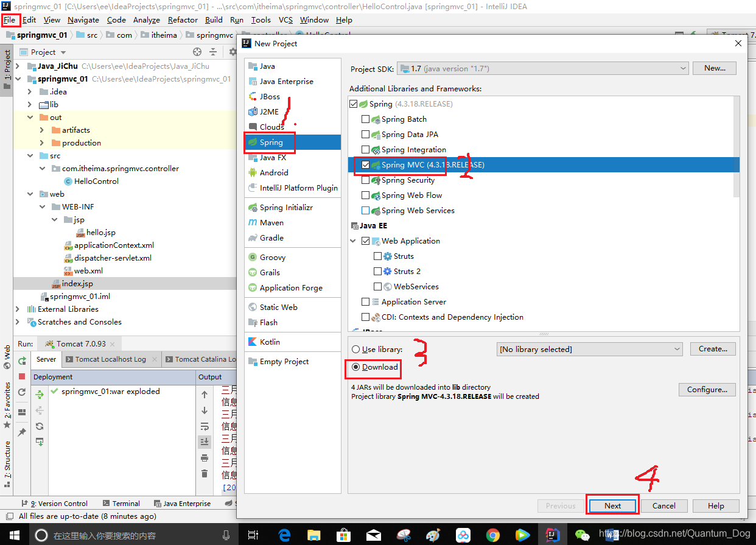This screenshot has height=545, width=756.
Task: Select the Use library radio button
Action: [356, 350]
